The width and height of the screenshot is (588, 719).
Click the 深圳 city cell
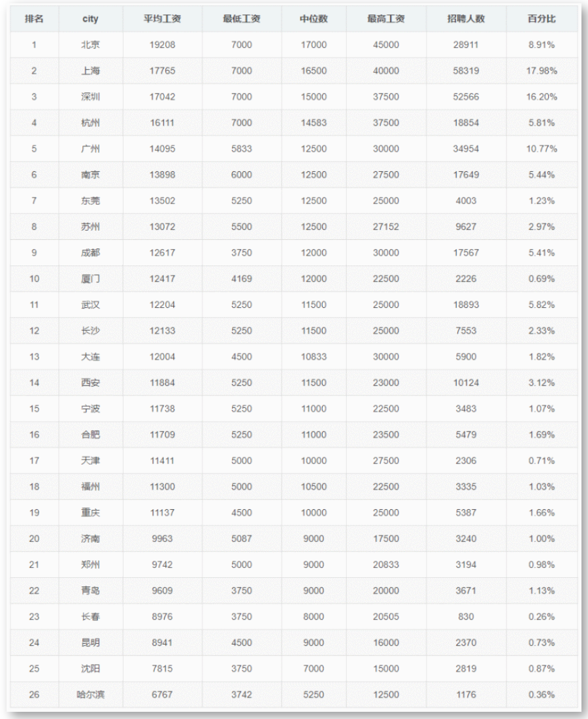click(x=90, y=97)
